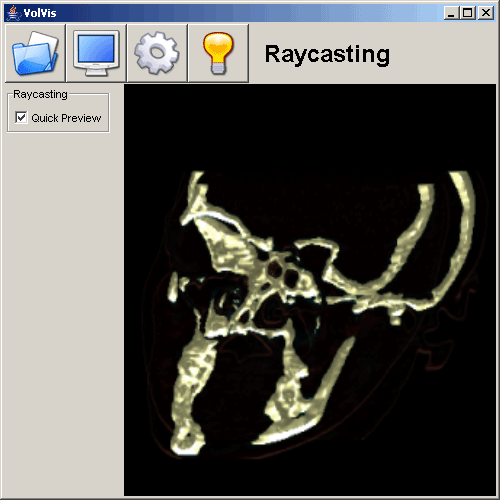Click the large Raycasting heading

tap(327, 54)
